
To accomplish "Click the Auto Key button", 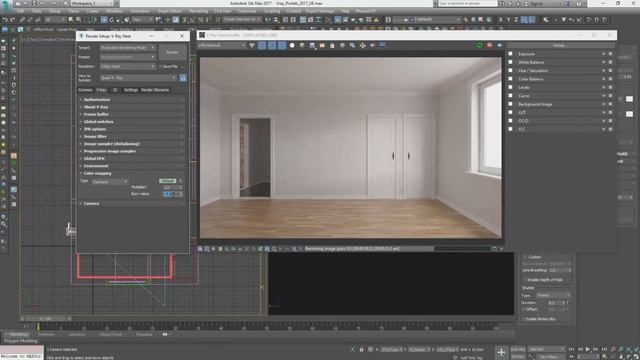I will tap(518, 349).
